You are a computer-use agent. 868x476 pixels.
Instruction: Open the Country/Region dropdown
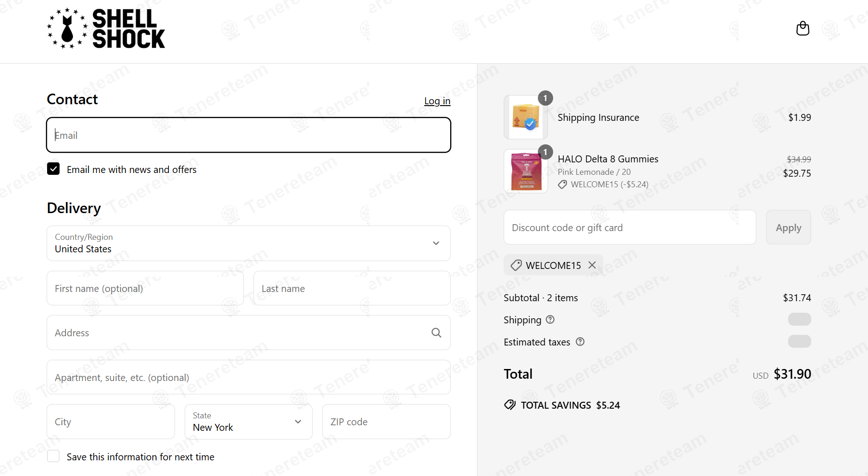tap(248, 243)
